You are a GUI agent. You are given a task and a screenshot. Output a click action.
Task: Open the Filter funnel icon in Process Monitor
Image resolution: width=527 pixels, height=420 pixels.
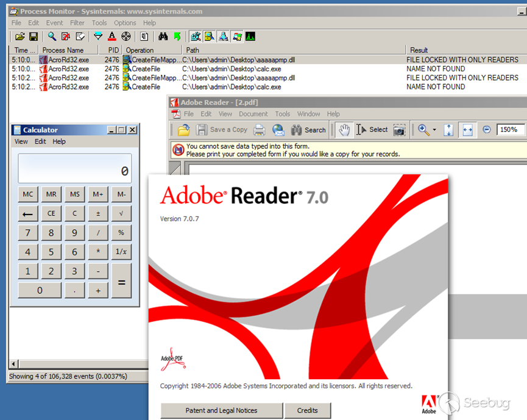point(98,37)
